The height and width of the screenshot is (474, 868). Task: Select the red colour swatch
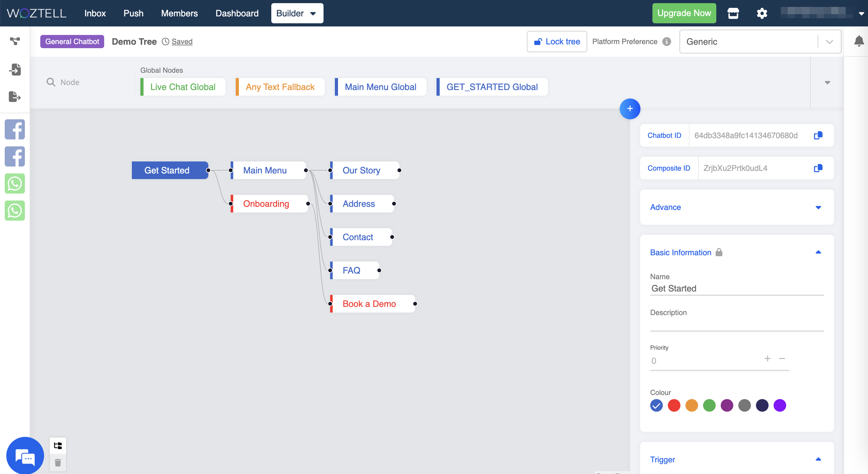pos(674,406)
